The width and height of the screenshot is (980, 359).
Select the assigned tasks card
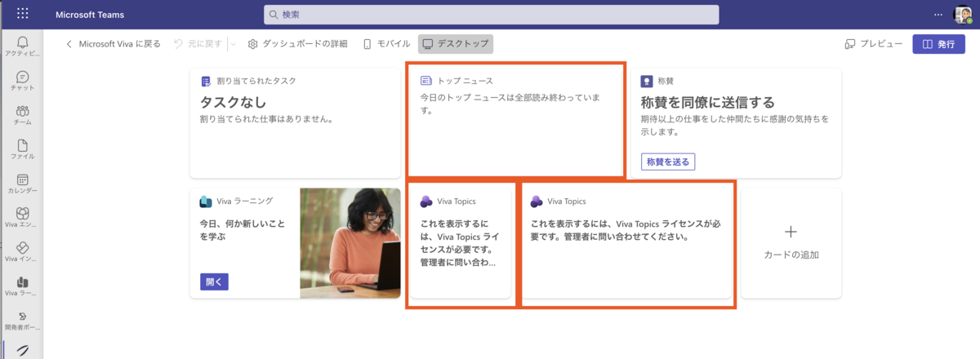click(x=295, y=122)
